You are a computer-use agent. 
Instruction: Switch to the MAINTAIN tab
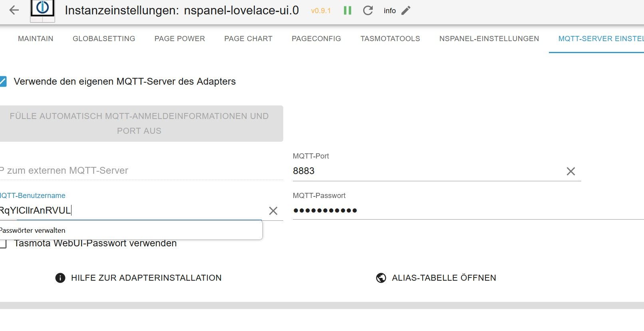(x=36, y=39)
